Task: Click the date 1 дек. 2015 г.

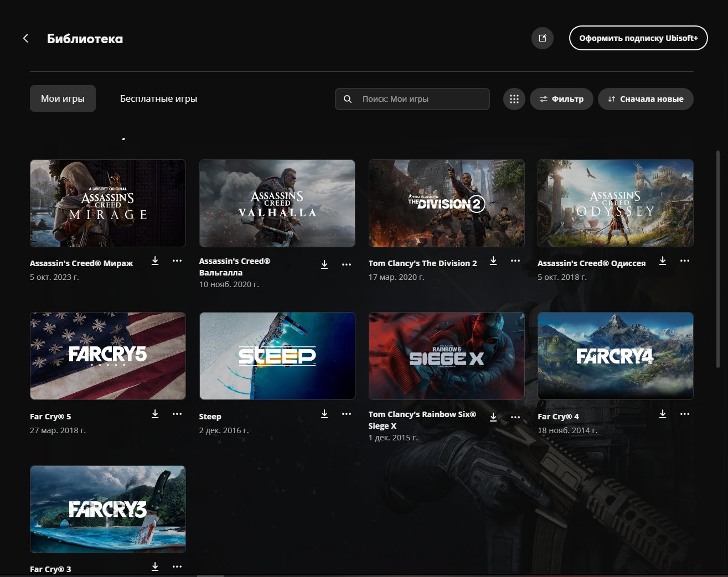Action: click(x=393, y=438)
